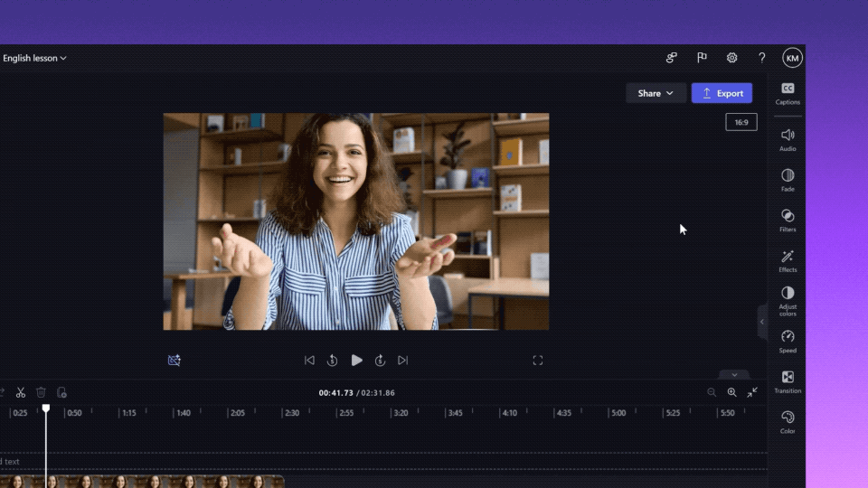The height and width of the screenshot is (488, 868).
Task: Open the Color panel
Action: (x=788, y=421)
